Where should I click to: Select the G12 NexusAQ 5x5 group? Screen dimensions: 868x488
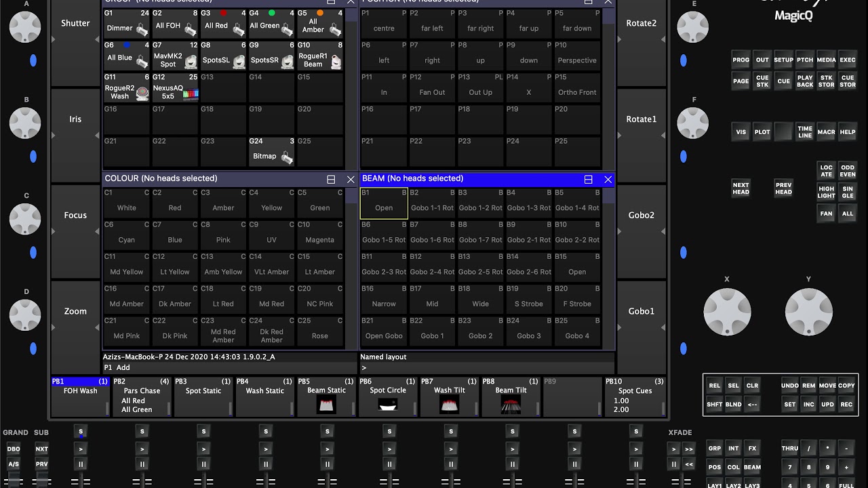tap(175, 87)
